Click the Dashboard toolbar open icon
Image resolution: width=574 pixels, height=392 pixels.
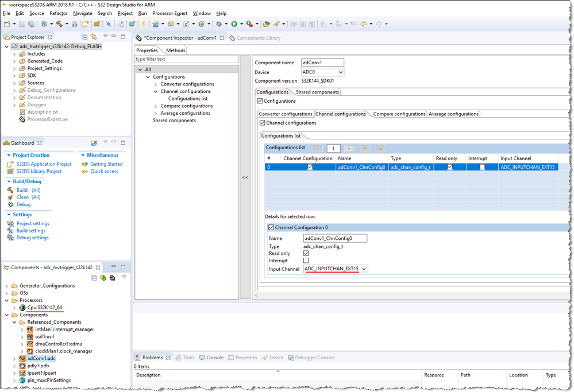[x=94, y=143]
